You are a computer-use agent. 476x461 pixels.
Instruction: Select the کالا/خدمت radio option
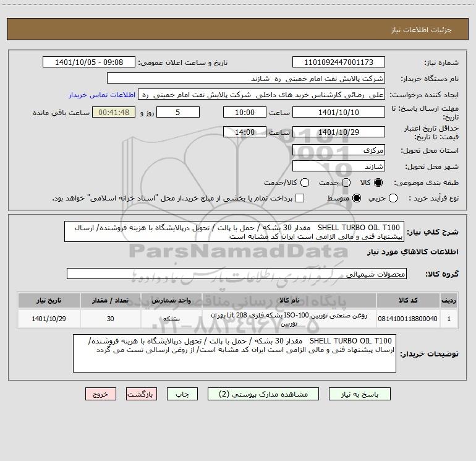point(305,183)
